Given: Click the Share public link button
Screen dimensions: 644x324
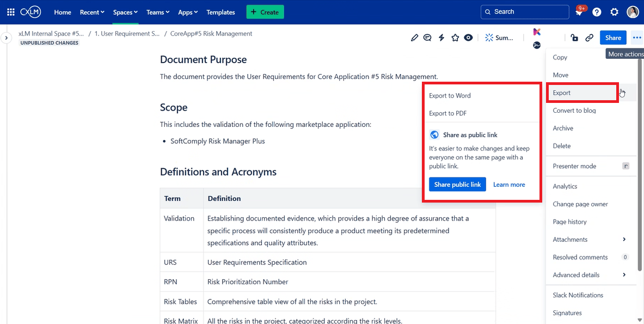Looking at the screenshot, I should tap(457, 185).
